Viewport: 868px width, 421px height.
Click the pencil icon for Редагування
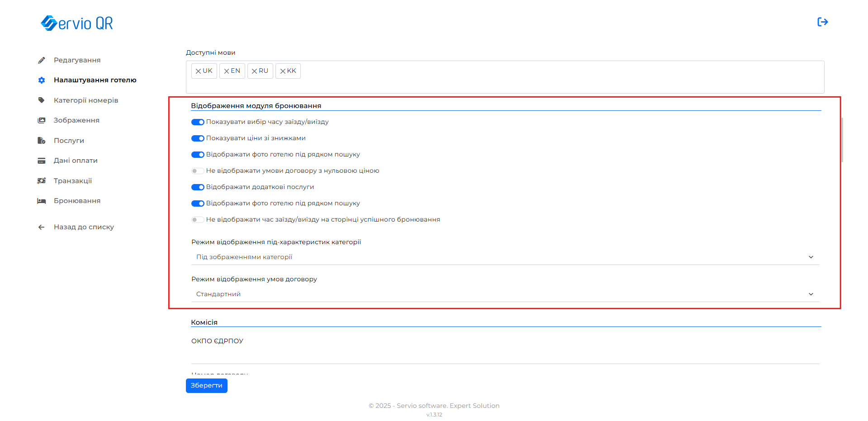coord(42,60)
